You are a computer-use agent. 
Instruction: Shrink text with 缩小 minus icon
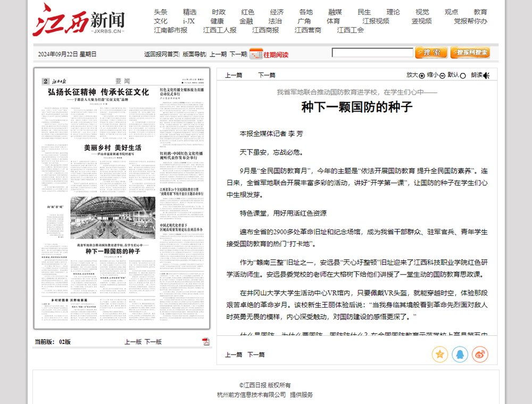pyautogui.click(x=442, y=76)
